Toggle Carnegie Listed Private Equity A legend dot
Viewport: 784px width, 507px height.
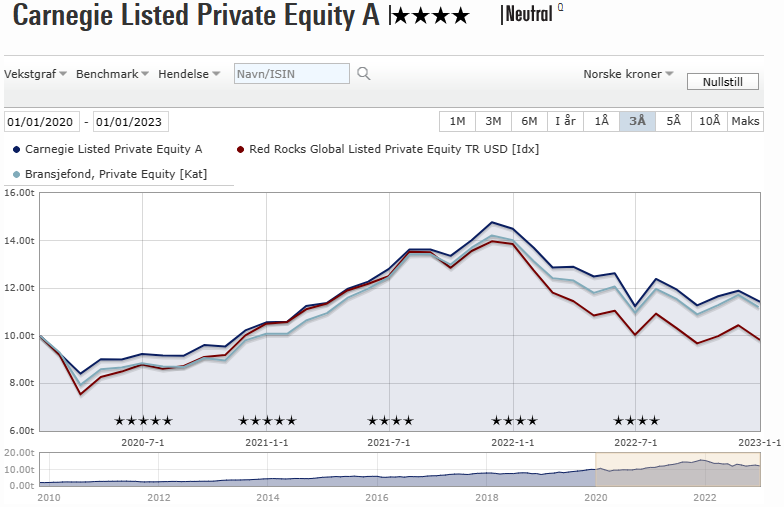(x=16, y=150)
